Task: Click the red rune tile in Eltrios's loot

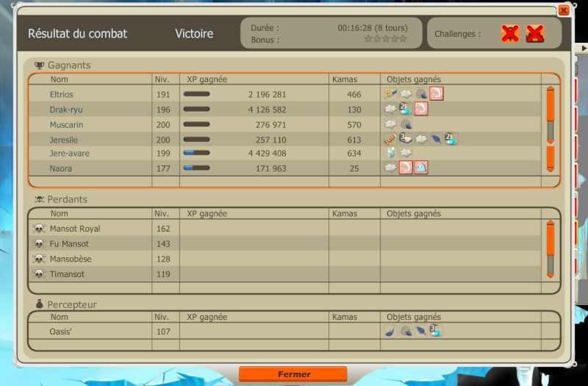Action: pos(436,94)
